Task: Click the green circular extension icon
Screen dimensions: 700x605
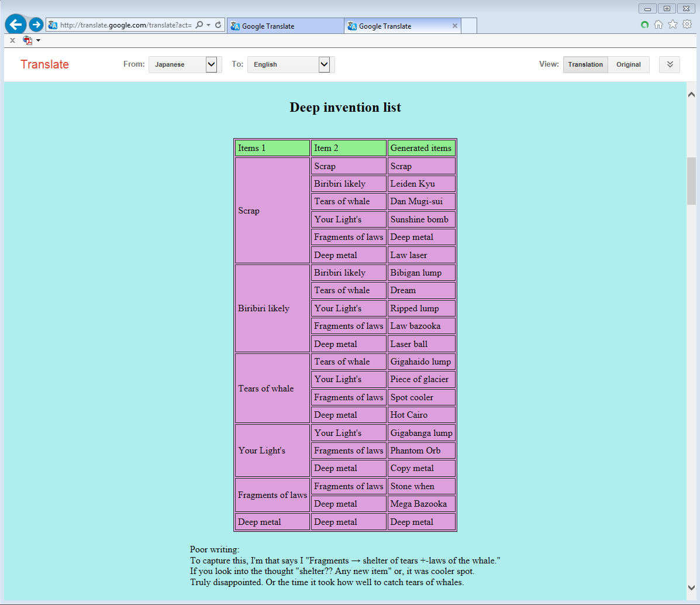Action: pyautogui.click(x=644, y=25)
